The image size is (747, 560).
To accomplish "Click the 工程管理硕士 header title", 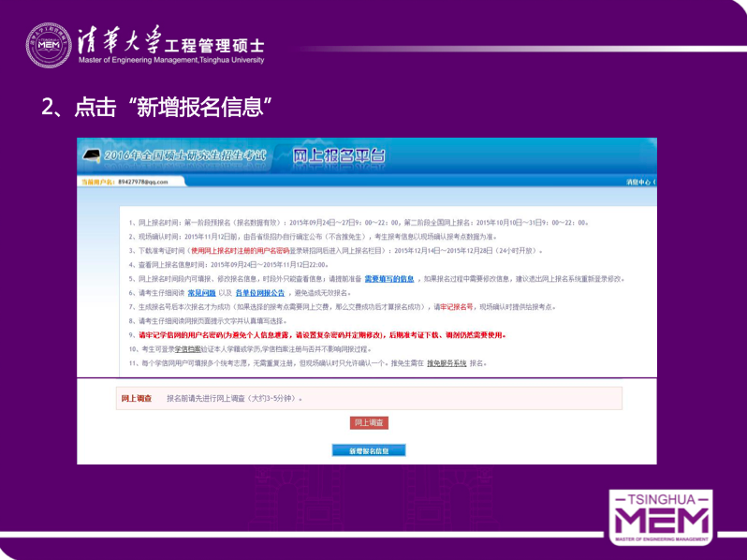I will click(215, 45).
